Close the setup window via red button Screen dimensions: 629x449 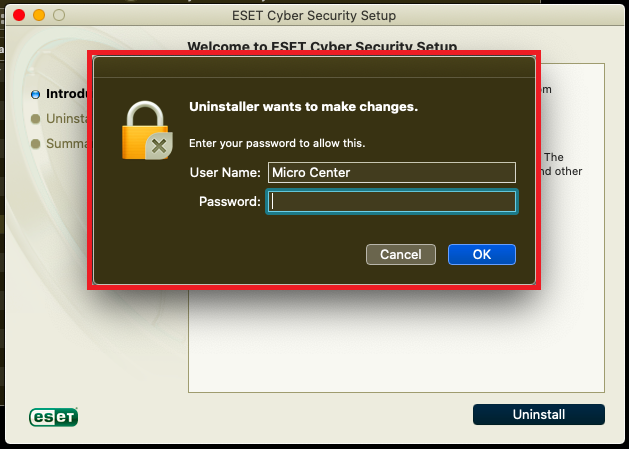[x=19, y=15]
